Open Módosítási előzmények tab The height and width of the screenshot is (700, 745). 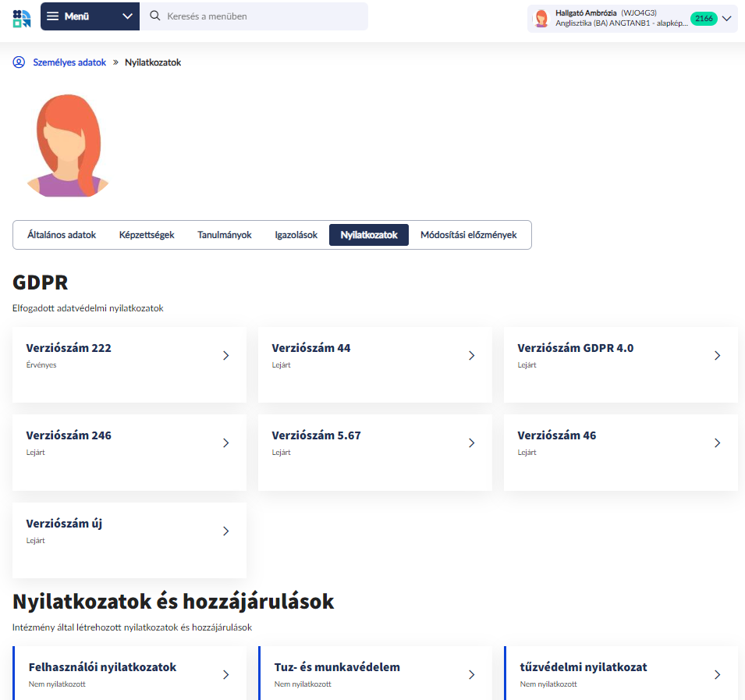pos(469,235)
